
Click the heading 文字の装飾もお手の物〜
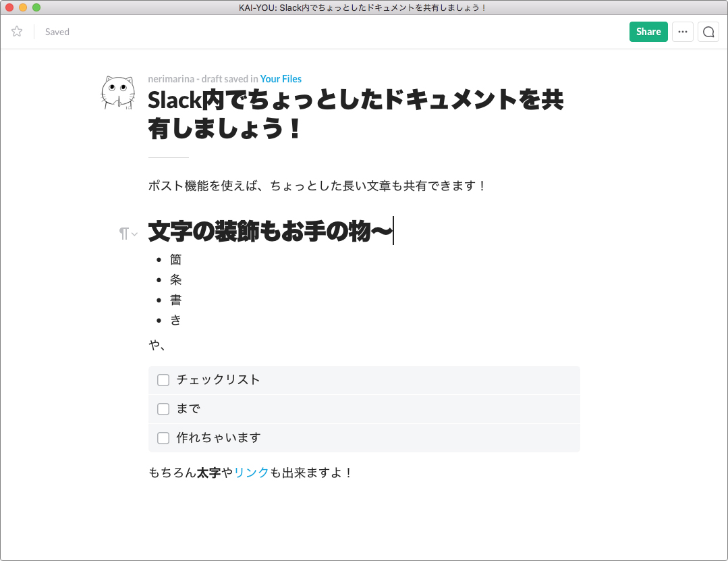coord(270,232)
